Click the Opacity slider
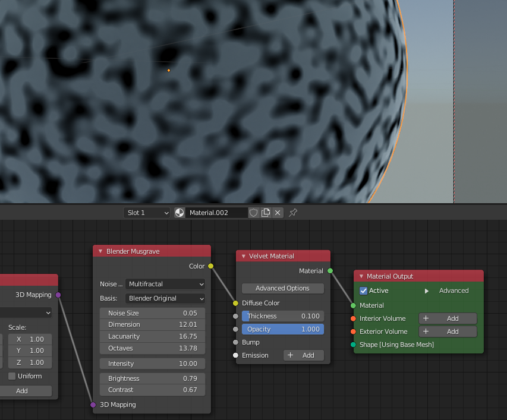Viewport: 507px width, 420px height. tap(282, 329)
